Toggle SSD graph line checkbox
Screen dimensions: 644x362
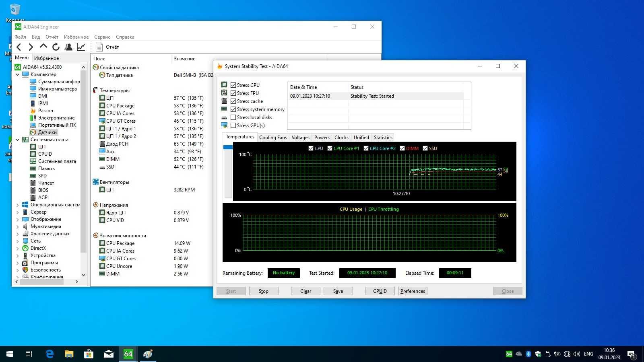(x=425, y=148)
